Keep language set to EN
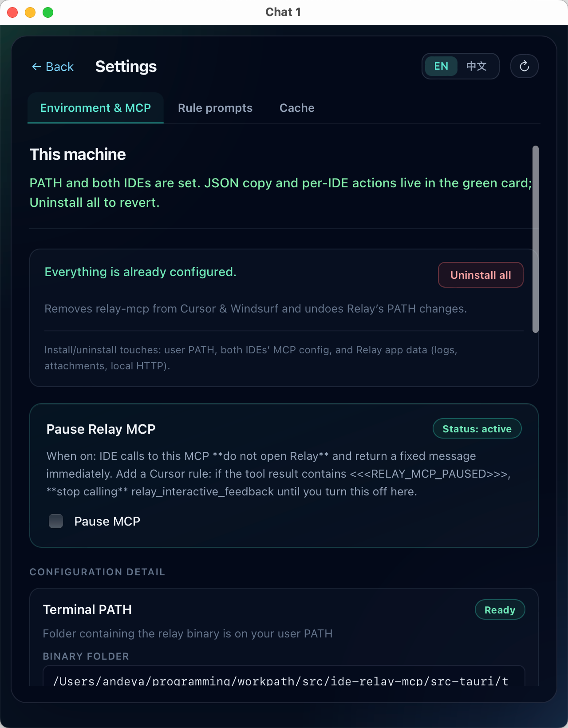The width and height of the screenshot is (568, 728). (440, 66)
